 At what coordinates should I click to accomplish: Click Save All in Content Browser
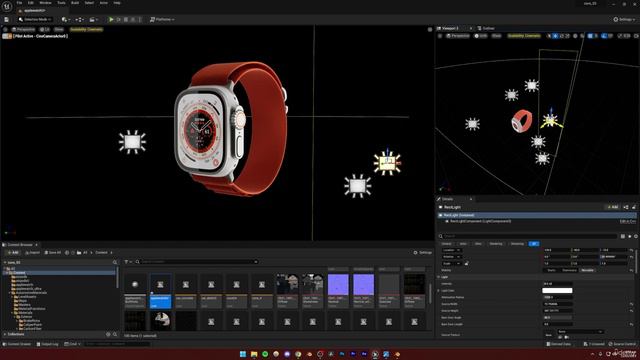53,253
